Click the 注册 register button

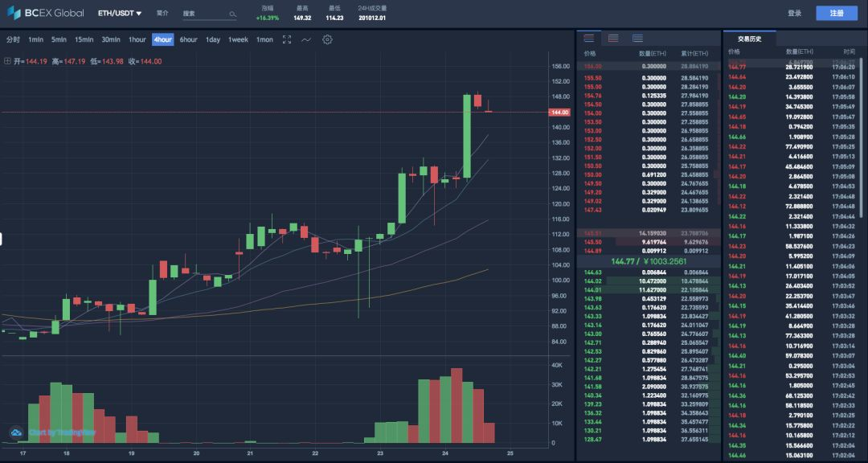(837, 14)
